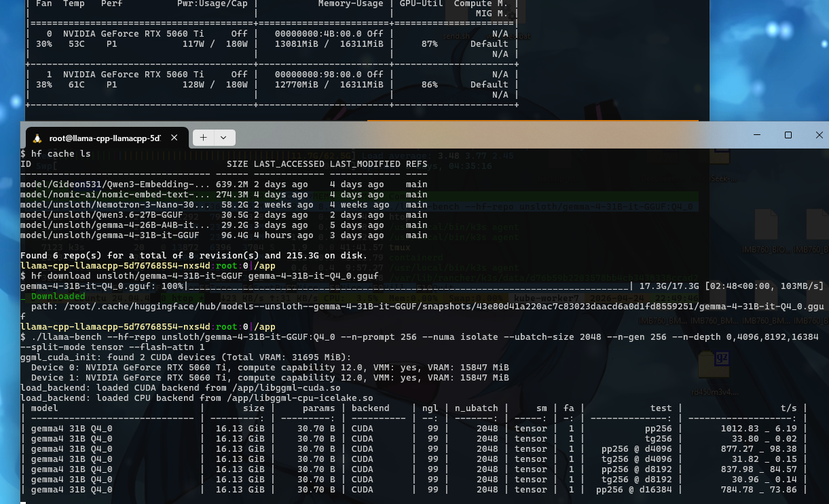Close the root@llama-cpp-llamacpp tab
829x504 pixels.
pos(174,138)
